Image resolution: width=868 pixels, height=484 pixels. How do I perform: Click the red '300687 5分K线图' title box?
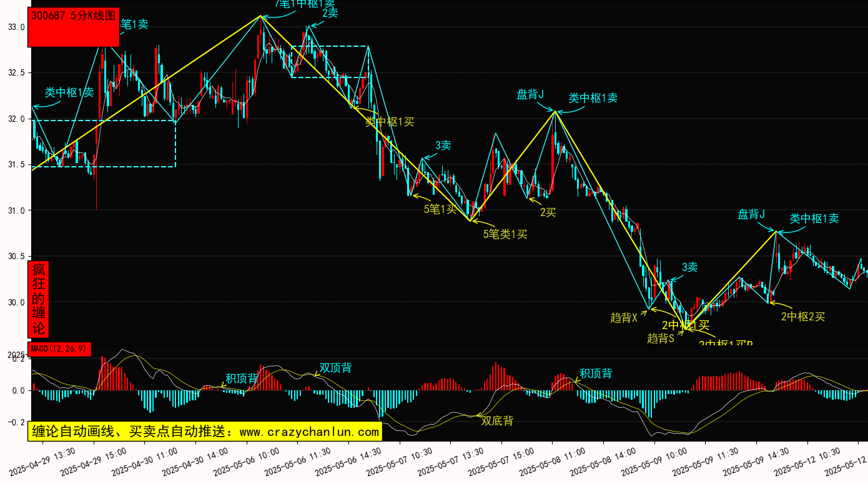coord(73,27)
